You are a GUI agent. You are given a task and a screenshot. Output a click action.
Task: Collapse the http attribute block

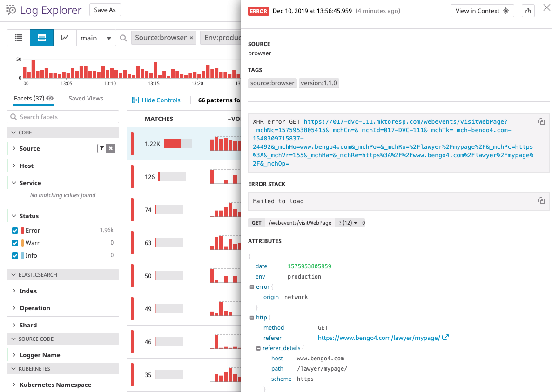pyautogui.click(x=252, y=318)
